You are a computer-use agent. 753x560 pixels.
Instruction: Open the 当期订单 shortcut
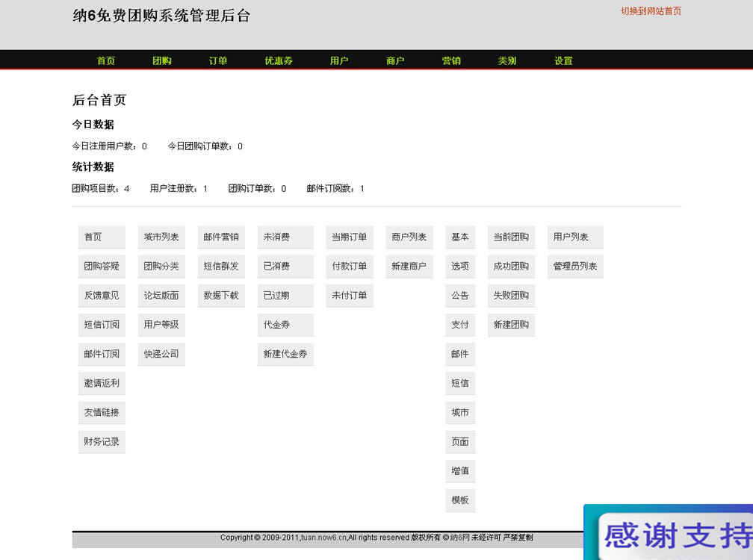350,237
